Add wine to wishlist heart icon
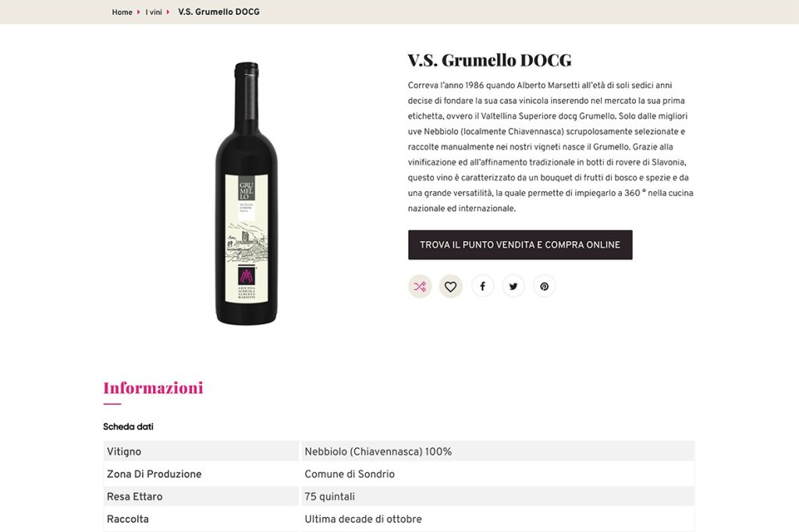799x532 pixels. pos(450,286)
